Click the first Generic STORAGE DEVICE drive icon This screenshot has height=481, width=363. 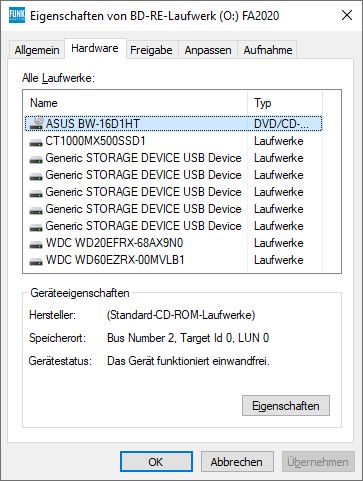coord(36,159)
